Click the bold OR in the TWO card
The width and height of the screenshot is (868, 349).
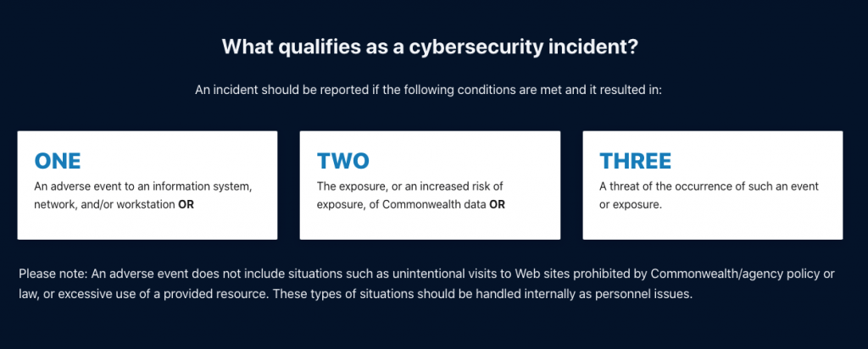pos(497,205)
